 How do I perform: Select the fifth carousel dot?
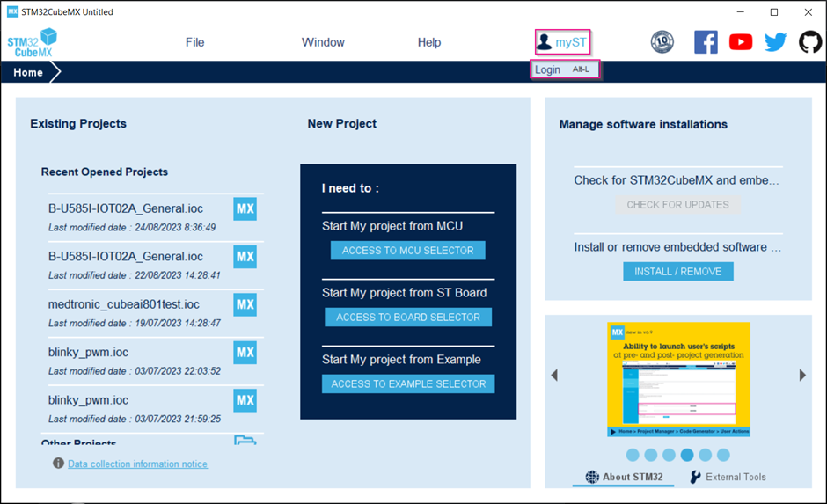click(x=706, y=455)
